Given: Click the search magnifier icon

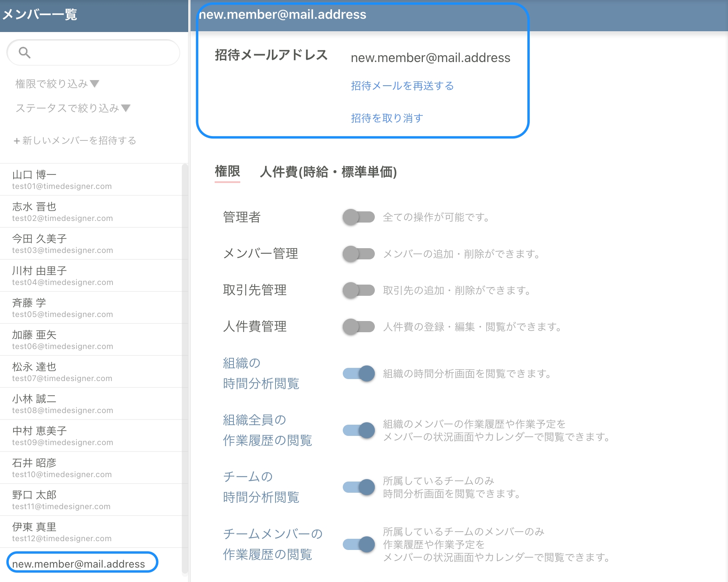Looking at the screenshot, I should 24,52.
